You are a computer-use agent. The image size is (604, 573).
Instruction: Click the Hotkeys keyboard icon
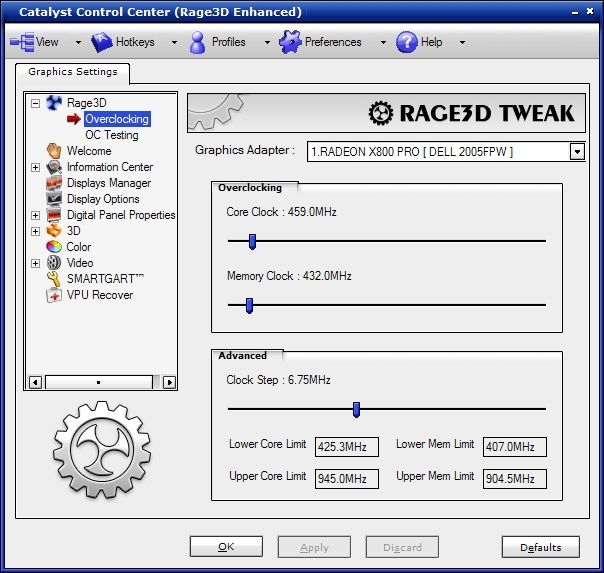(x=101, y=42)
